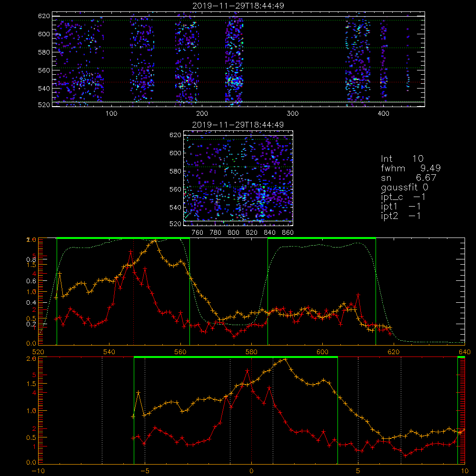Click the long green bar atop bottom plot
Screen dimensions: 476x476
(236, 357)
